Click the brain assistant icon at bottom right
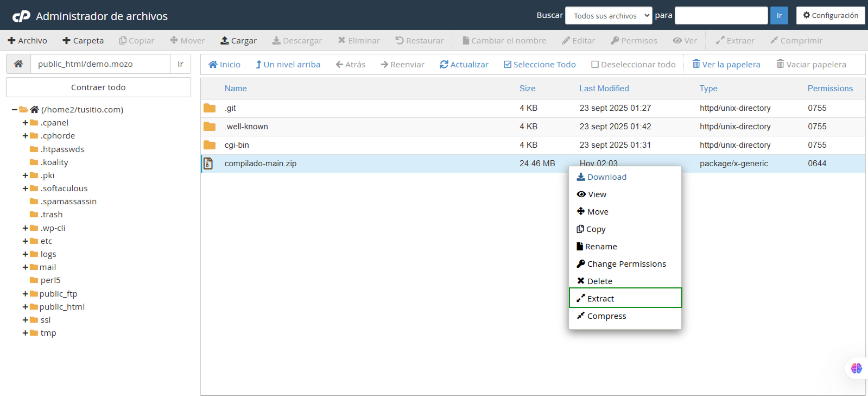The image size is (868, 396). (856, 368)
